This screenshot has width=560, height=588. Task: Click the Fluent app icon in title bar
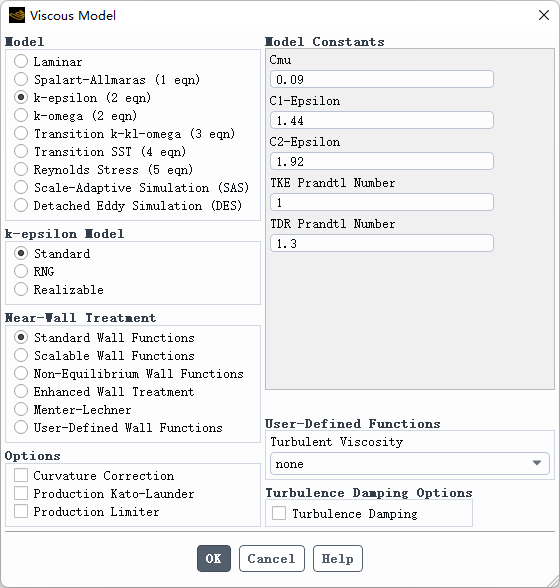(17, 15)
